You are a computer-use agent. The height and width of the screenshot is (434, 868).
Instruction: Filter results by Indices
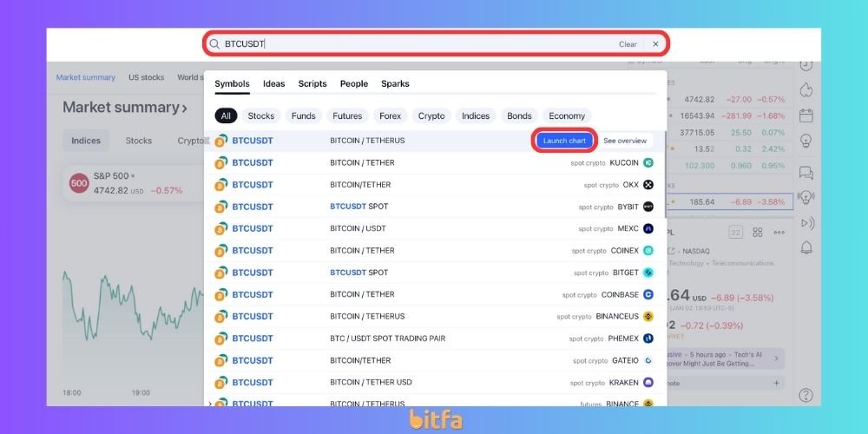tap(476, 115)
